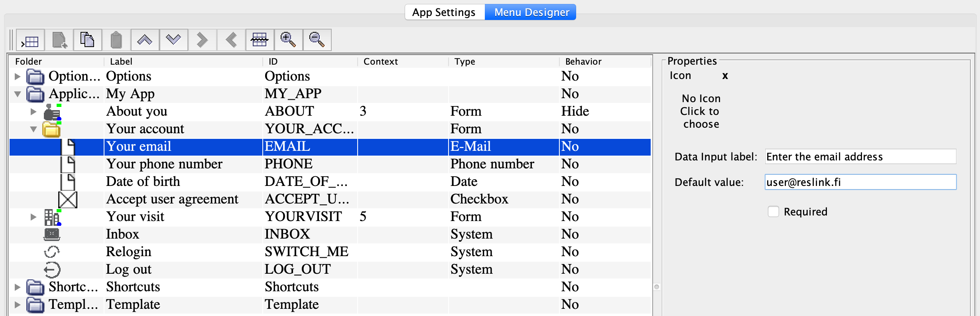The height and width of the screenshot is (316, 980).
Task: Zoom in using the magnifier plus
Action: pyautogui.click(x=288, y=40)
